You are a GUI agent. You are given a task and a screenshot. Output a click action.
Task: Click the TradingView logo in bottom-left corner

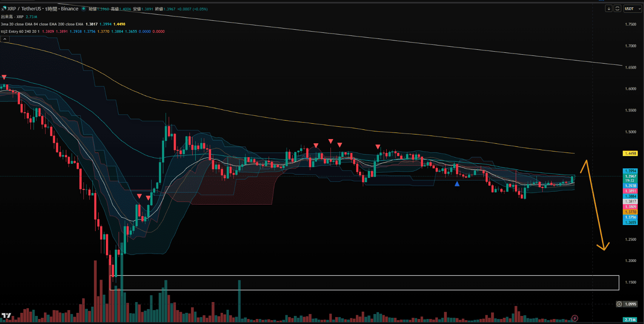point(6,316)
